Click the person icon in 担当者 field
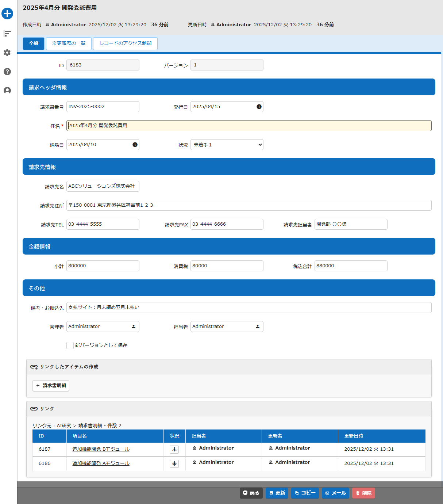This screenshot has width=443, height=504. coord(258,327)
